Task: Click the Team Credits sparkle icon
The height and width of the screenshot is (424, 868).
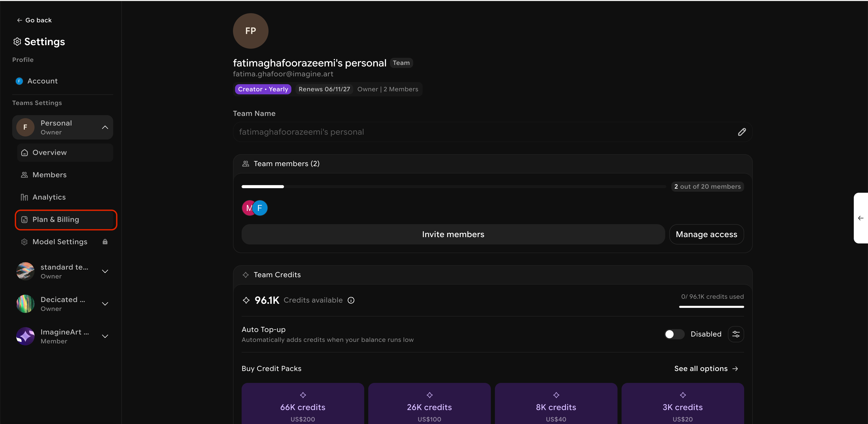Action: coord(246,275)
